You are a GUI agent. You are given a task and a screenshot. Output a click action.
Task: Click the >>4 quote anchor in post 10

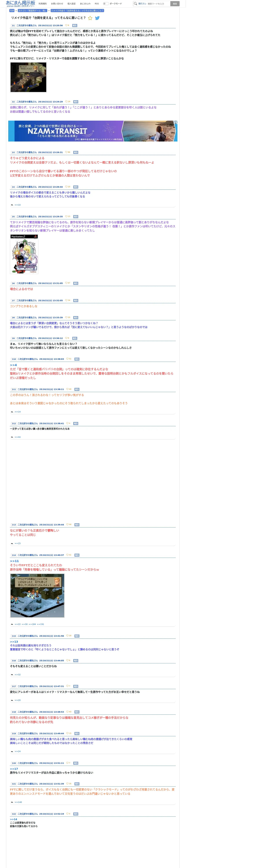pyautogui.click(x=13, y=365)
